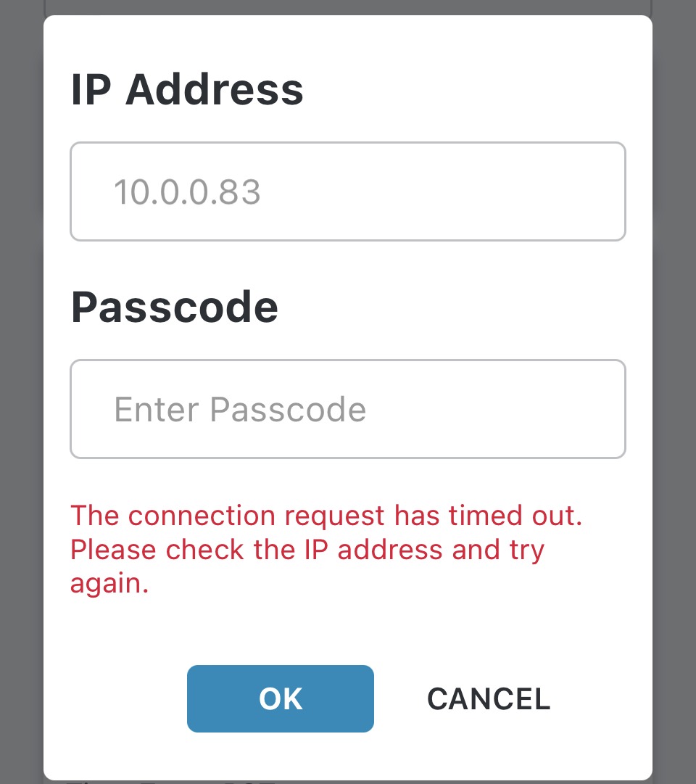Screen dimensions: 696x784
Task: Click the white space left of the OK button
Action: [x=115, y=698]
